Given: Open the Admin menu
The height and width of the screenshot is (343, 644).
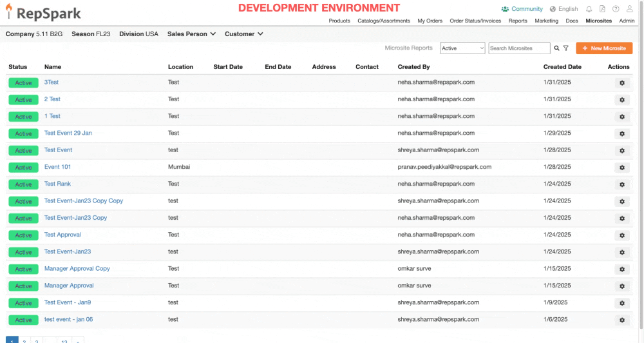Looking at the screenshot, I should [627, 21].
